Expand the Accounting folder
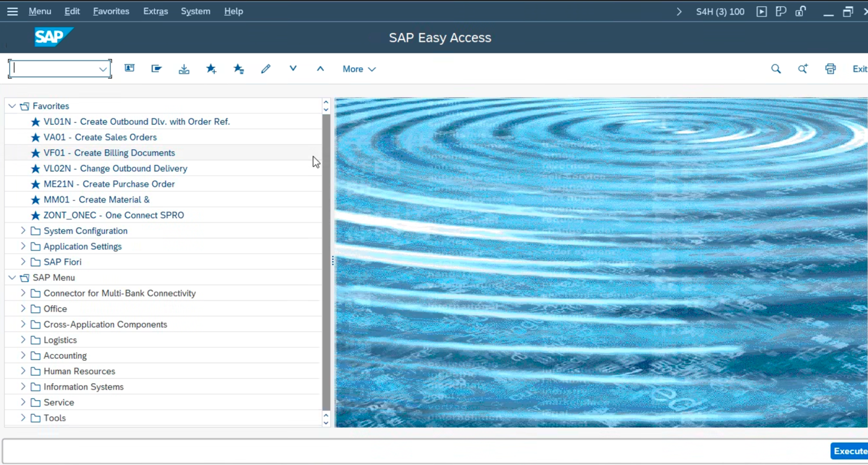The image size is (868, 465). 23,355
